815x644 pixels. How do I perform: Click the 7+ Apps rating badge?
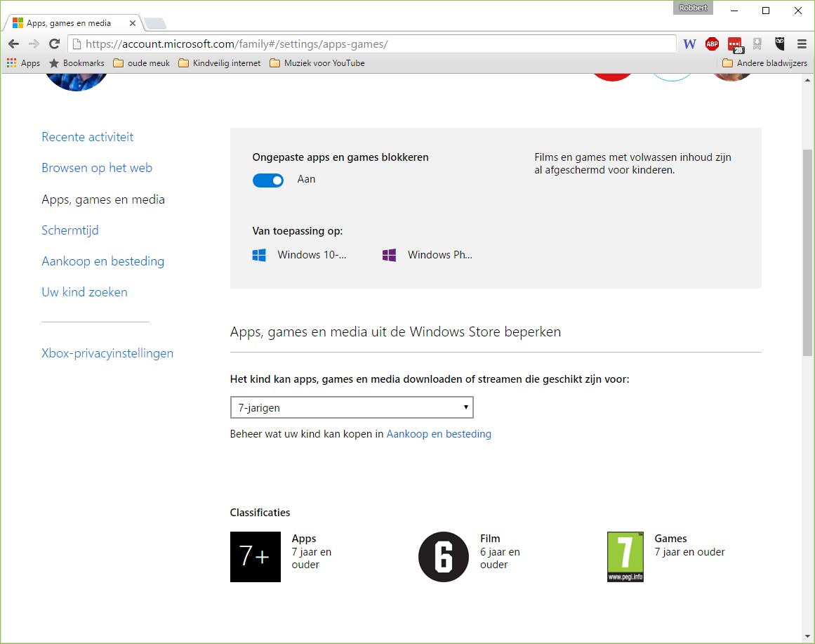pyautogui.click(x=256, y=557)
